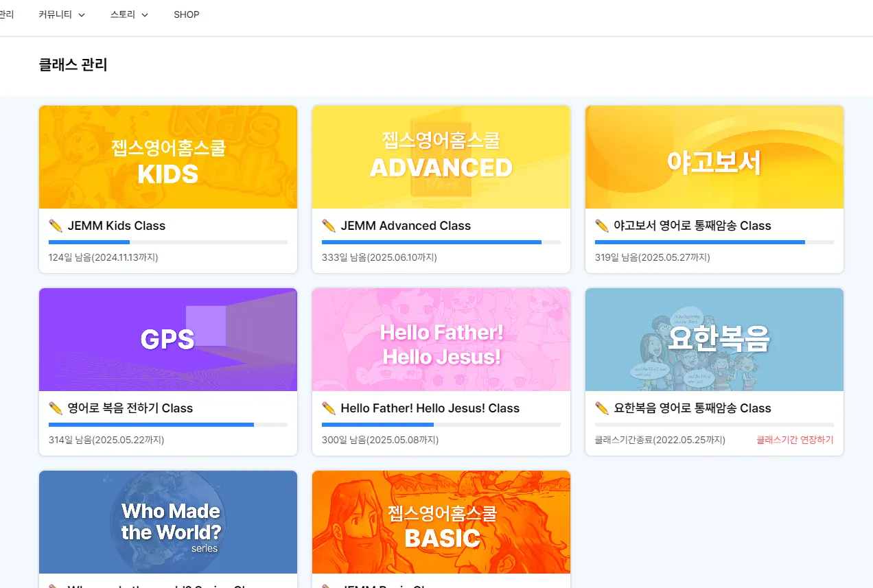Open the 야고보서 banner thumbnail
This screenshot has height=588, width=873.
pos(714,157)
